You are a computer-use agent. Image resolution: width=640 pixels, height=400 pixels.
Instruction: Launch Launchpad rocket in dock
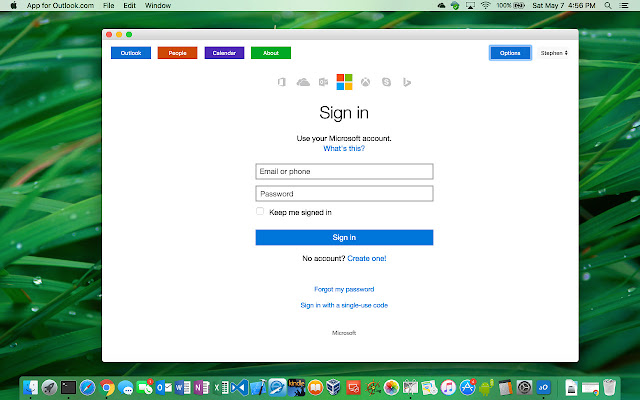[49, 387]
